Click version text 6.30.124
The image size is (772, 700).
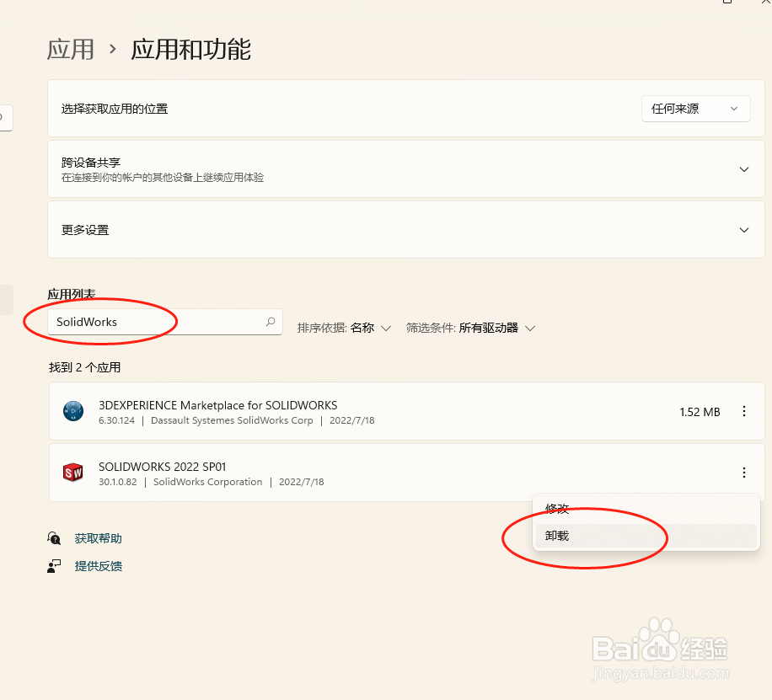[116, 420]
